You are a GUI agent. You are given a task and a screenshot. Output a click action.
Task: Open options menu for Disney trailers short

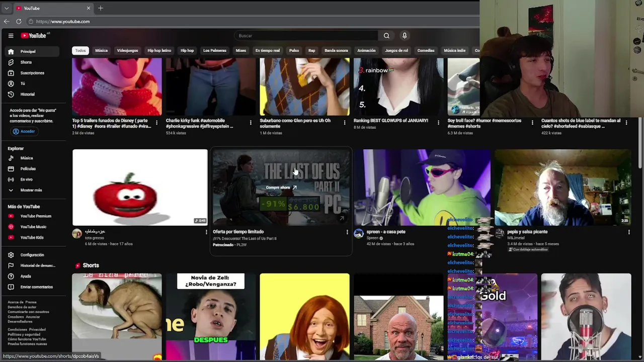pyautogui.click(x=156, y=122)
